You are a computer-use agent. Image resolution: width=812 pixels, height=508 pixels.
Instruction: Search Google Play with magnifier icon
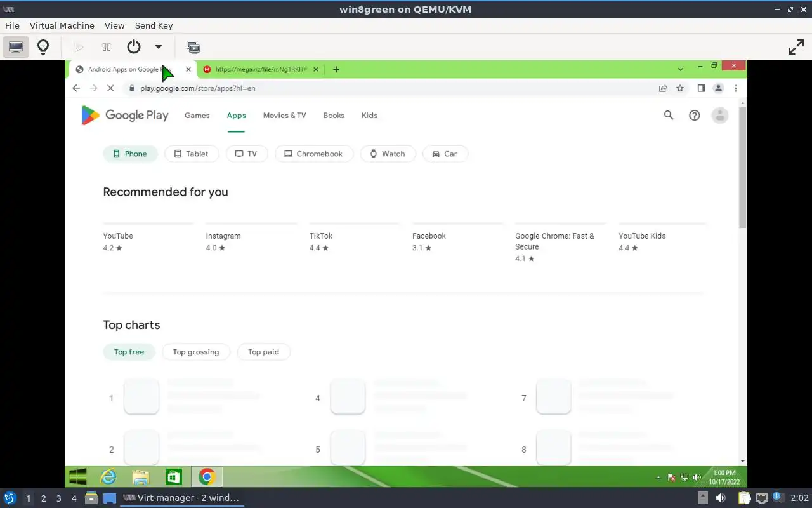[669, 115]
